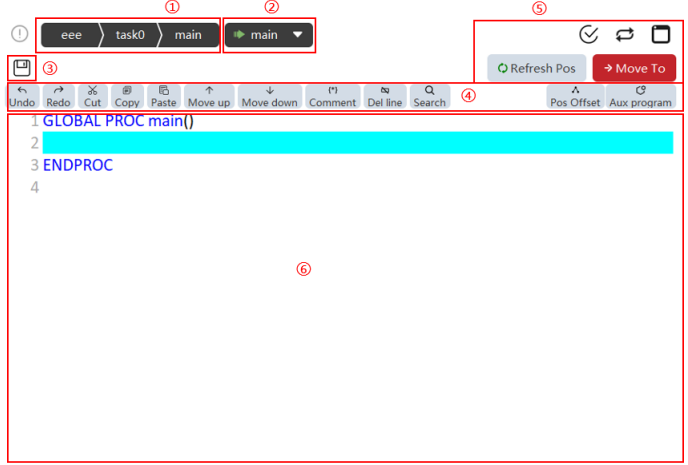Redo the last edit
Viewport: 688px width, 465px height.
(58, 97)
